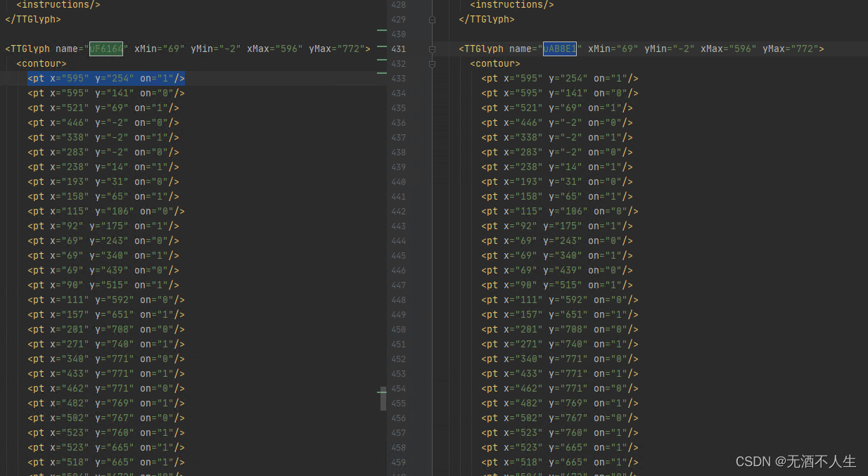Click pt x="271" y="740" in the left pane
Image resolution: width=868 pixels, height=476 pixels.
coord(106,344)
